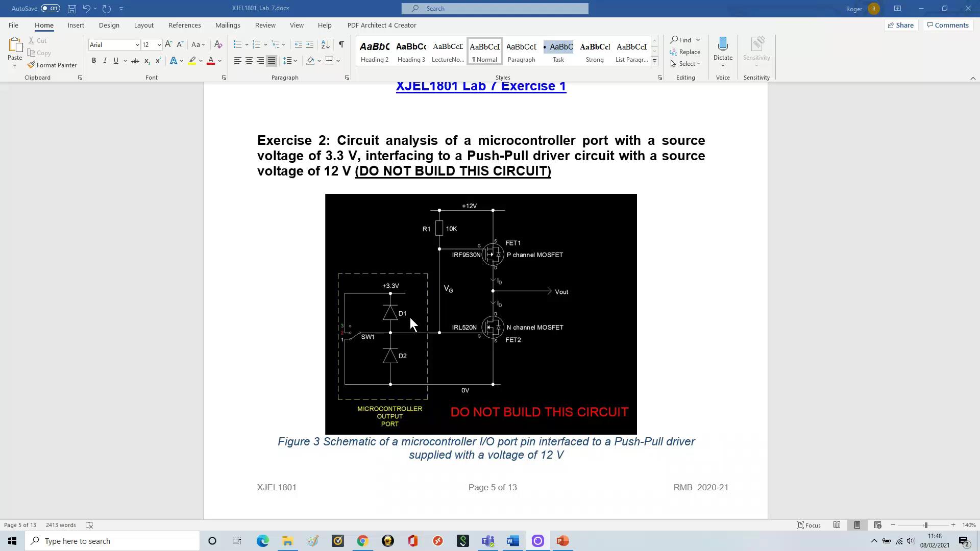
Task: Show paragraph marks with the ¶ icon
Action: 341,45
